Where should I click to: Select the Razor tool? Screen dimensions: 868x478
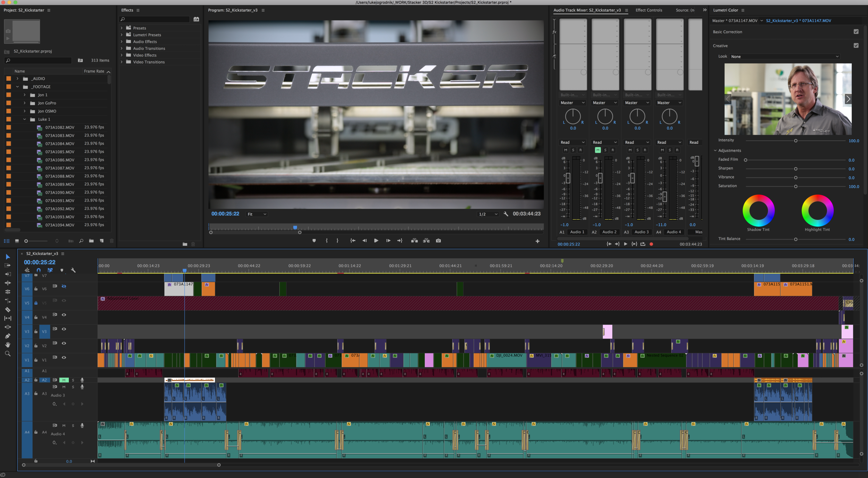coord(8,309)
